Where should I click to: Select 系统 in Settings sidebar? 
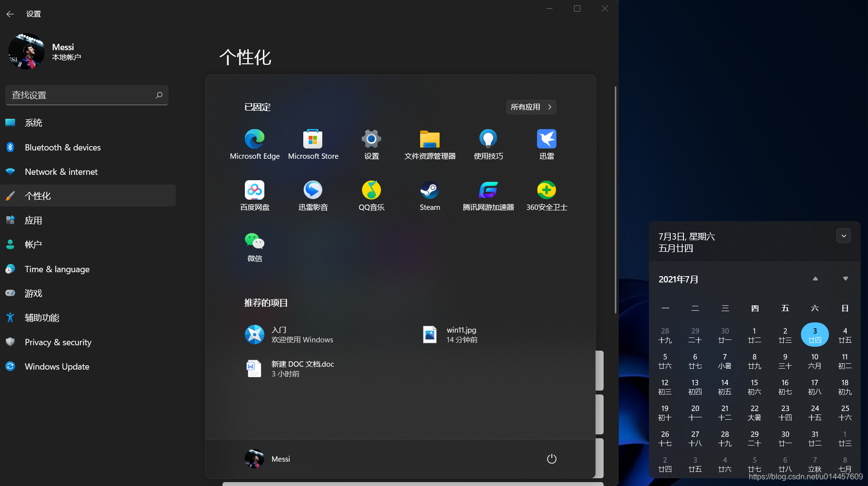[88, 123]
